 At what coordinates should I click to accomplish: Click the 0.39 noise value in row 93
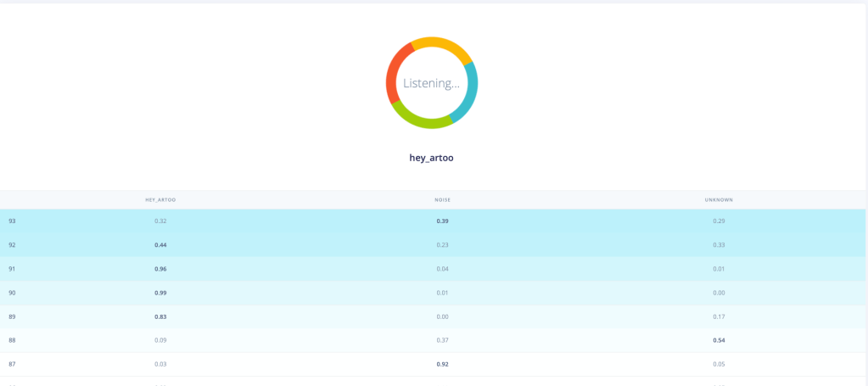pos(442,221)
